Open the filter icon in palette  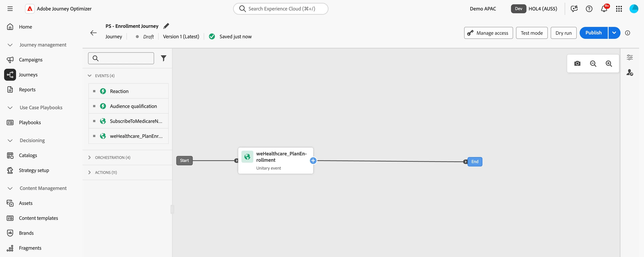(x=163, y=58)
